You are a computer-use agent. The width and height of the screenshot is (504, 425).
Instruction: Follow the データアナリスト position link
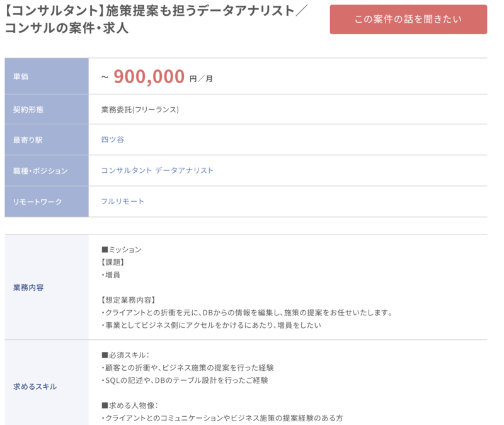pos(185,170)
